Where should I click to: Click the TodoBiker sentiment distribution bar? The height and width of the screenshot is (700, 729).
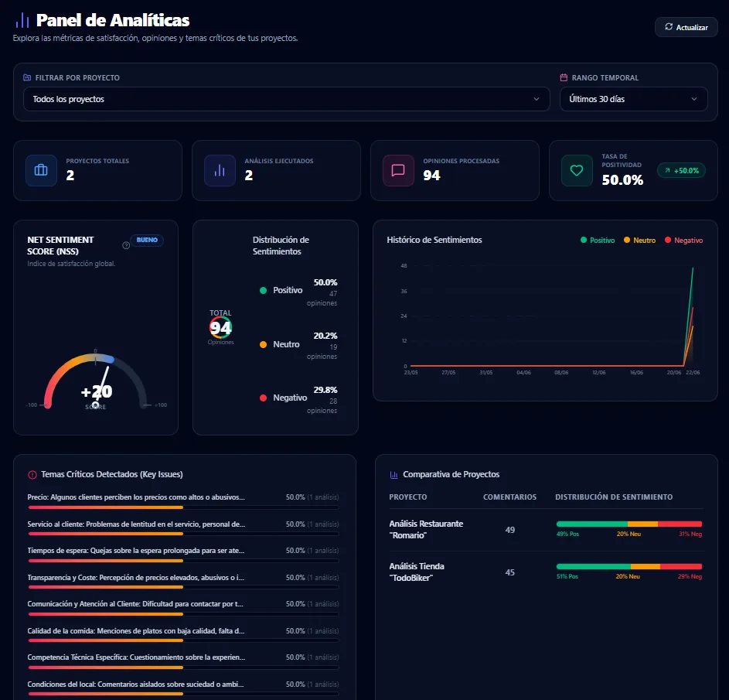629,566
